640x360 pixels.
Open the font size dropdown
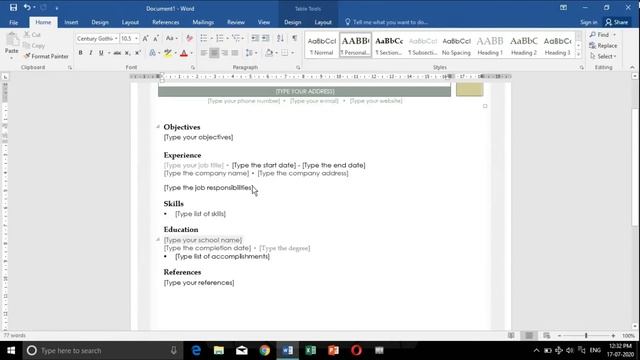(136, 38)
